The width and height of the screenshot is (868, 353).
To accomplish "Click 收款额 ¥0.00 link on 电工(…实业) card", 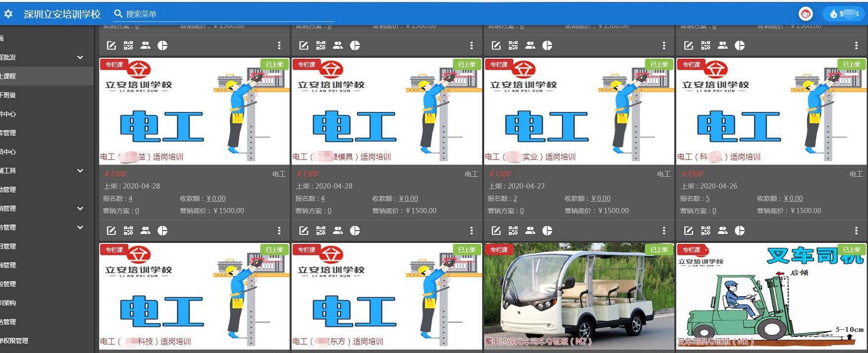I will click(601, 198).
